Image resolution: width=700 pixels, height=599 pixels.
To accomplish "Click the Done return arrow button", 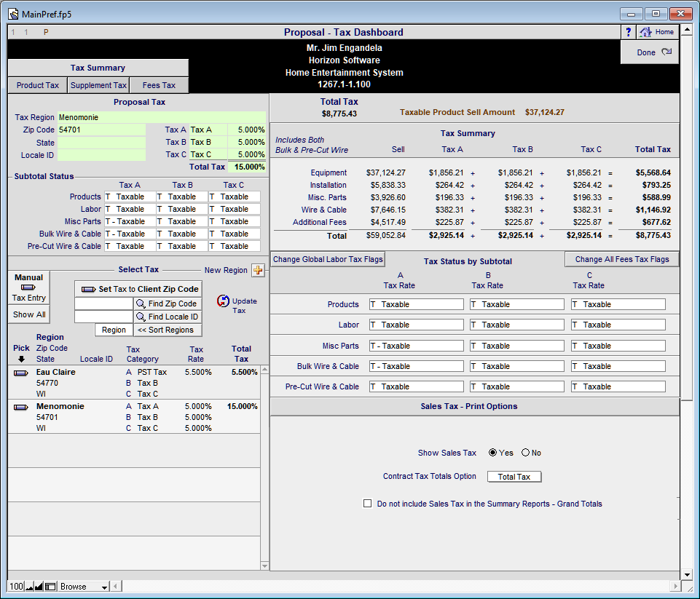I will pyautogui.click(x=650, y=52).
